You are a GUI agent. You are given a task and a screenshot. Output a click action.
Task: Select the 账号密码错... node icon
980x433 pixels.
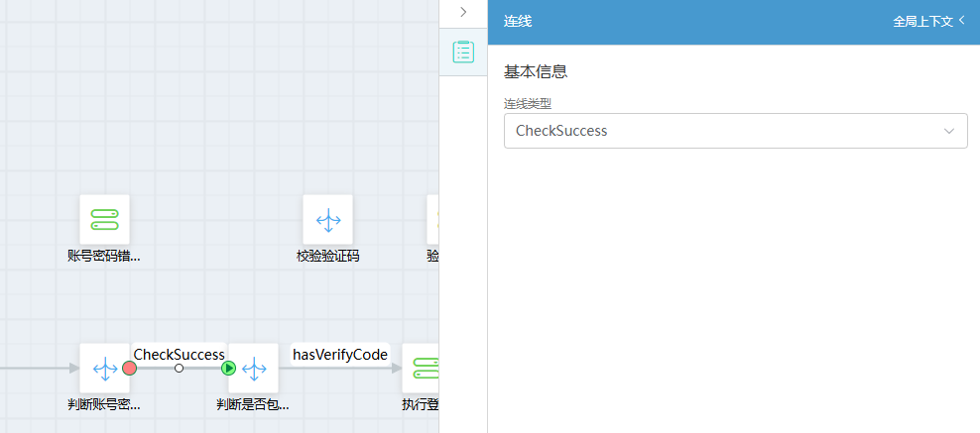coord(104,220)
